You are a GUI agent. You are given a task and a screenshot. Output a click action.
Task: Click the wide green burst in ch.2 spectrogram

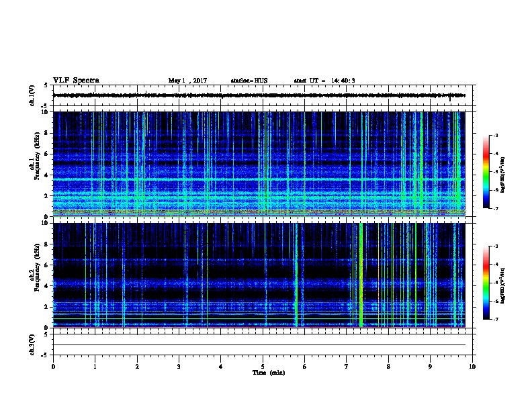361,275
